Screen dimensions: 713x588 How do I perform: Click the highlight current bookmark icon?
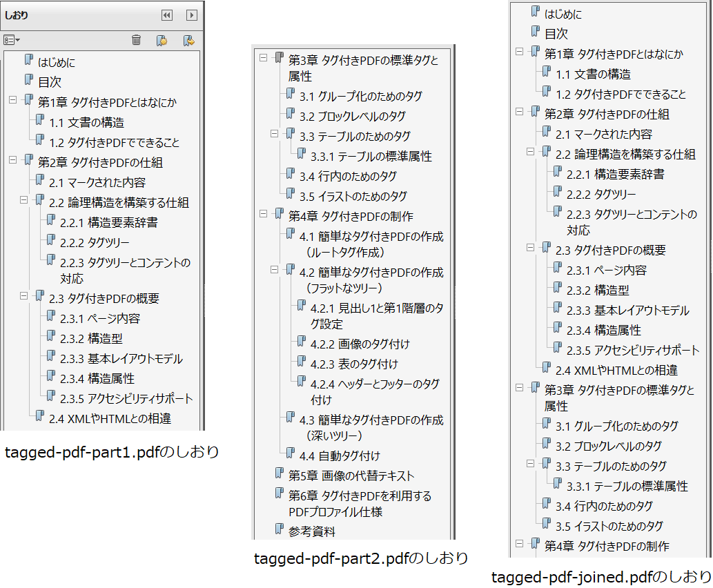[186, 40]
